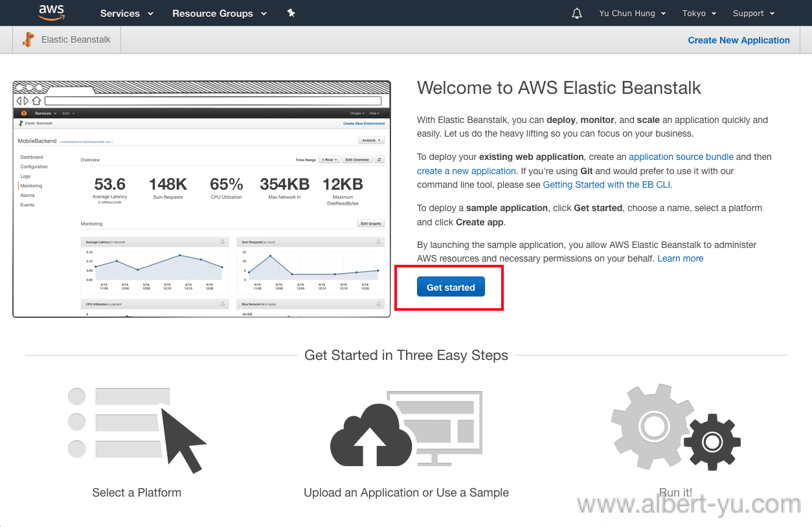This screenshot has height=527, width=812.
Task: Expand the Resource Groups menu
Action: tap(220, 13)
